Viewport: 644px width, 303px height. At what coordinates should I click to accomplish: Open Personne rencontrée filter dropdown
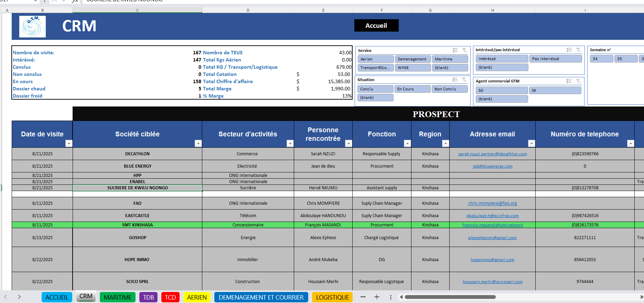pyautogui.click(x=348, y=144)
